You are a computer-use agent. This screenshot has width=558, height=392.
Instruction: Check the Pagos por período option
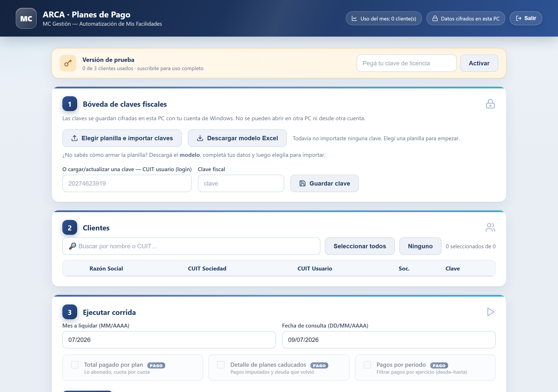tap(367, 365)
